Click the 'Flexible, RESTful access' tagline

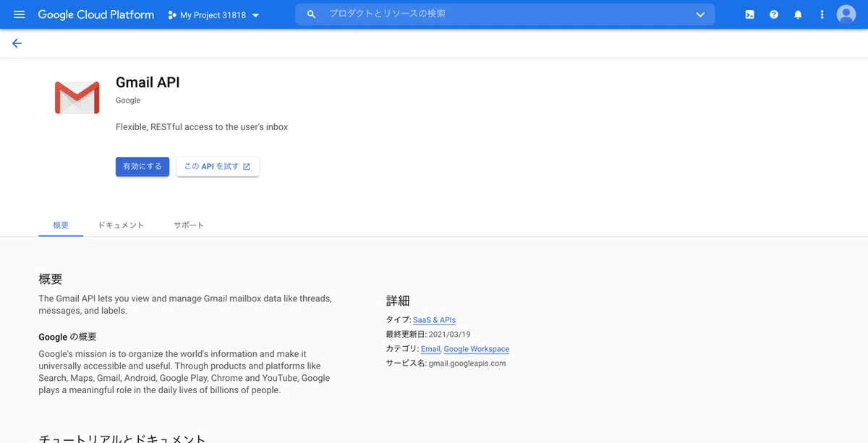202,127
